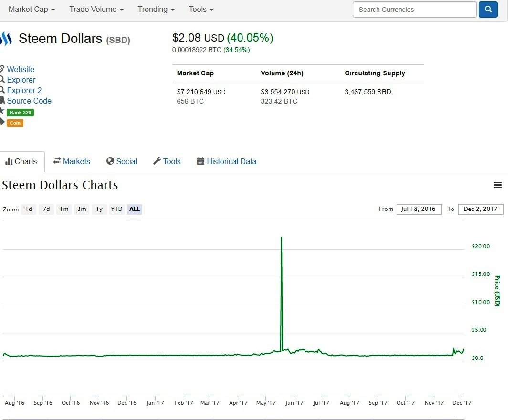This screenshot has height=420, width=515.
Task: Click the $7 210 649 USD market cap value
Action: pos(201,92)
